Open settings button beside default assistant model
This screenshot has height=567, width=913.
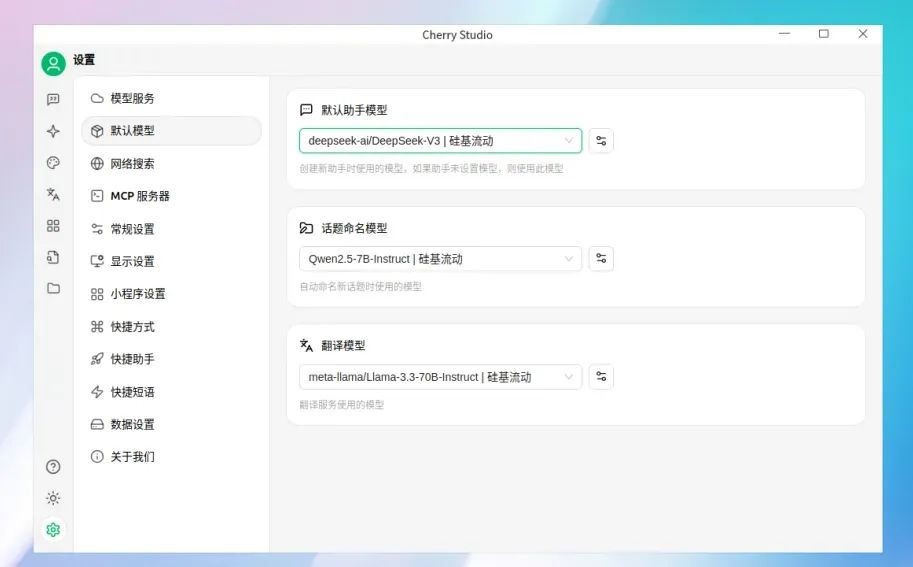tap(601, 141)
